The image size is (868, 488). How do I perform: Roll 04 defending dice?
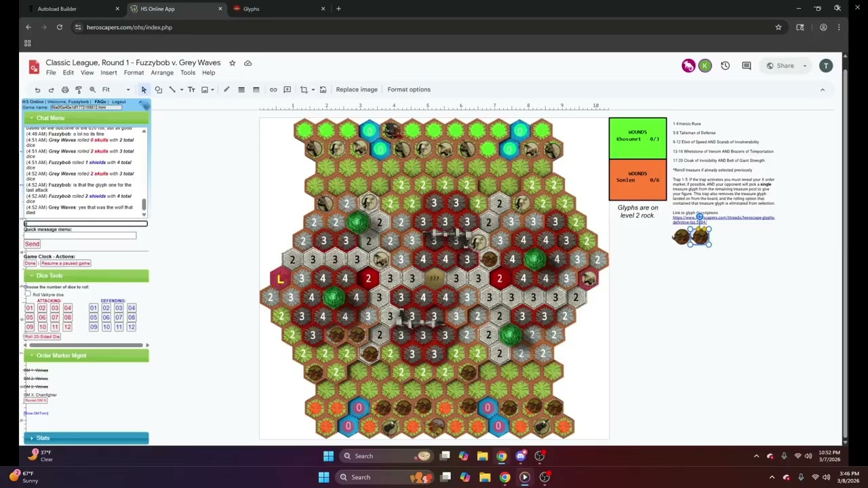coord(132,308)
